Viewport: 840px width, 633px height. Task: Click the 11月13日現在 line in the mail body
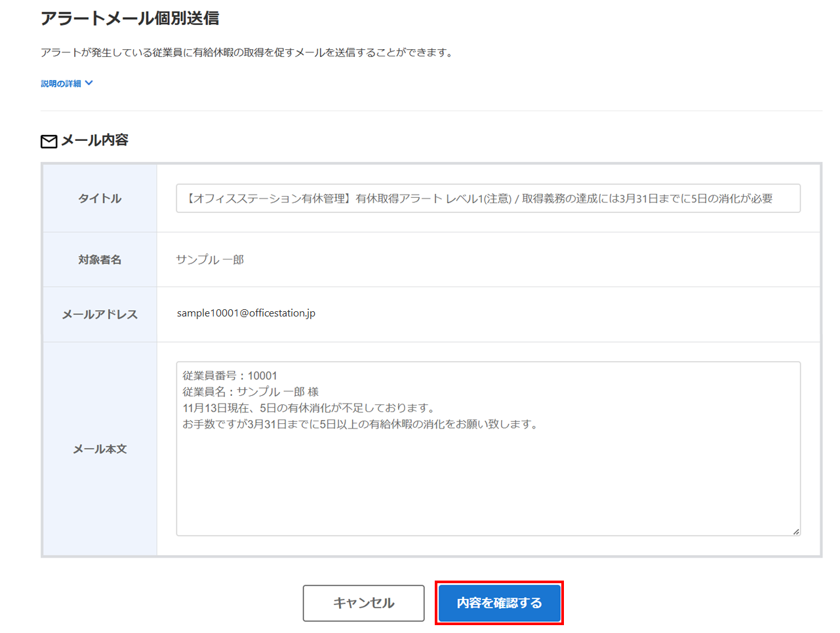click(308, 408)
